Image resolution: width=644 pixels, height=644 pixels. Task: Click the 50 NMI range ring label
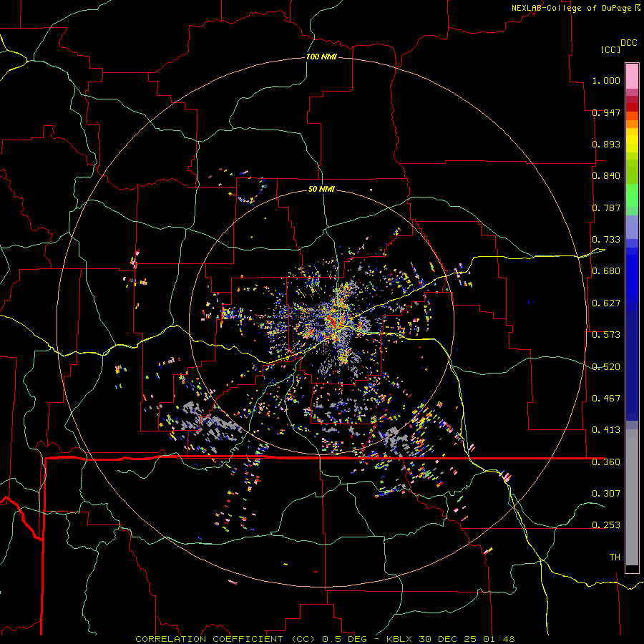321,189
